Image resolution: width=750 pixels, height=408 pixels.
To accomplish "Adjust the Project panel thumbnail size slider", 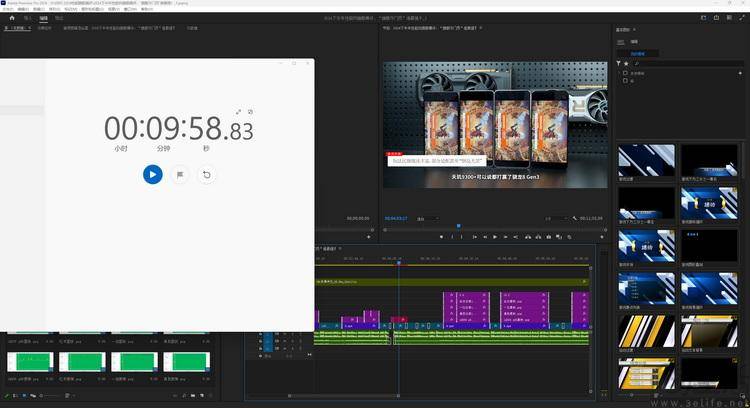I will 50,396.
